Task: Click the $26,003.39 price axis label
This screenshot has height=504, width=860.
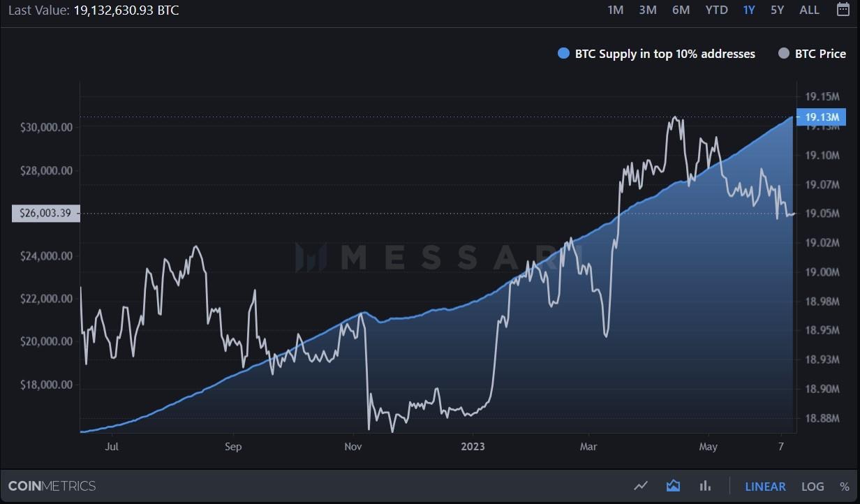Action: 45,214
